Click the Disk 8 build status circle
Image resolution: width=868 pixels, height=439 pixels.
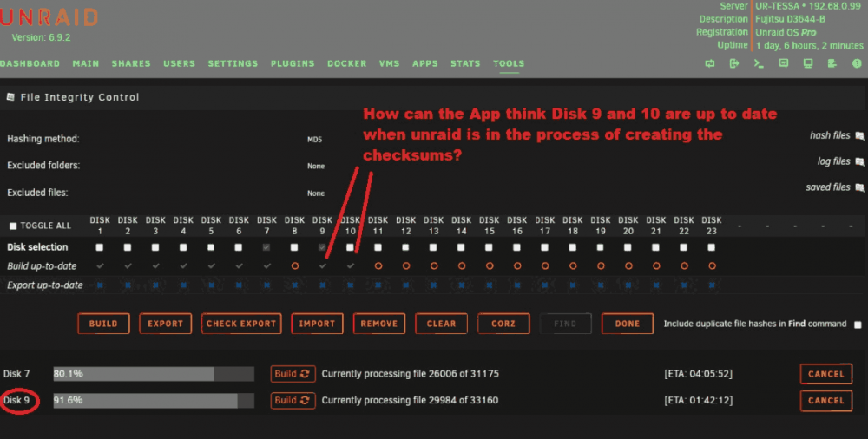[294, 266]
